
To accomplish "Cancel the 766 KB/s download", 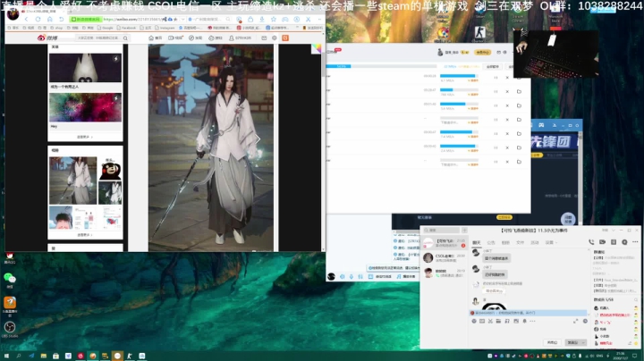I will (507, 91).
